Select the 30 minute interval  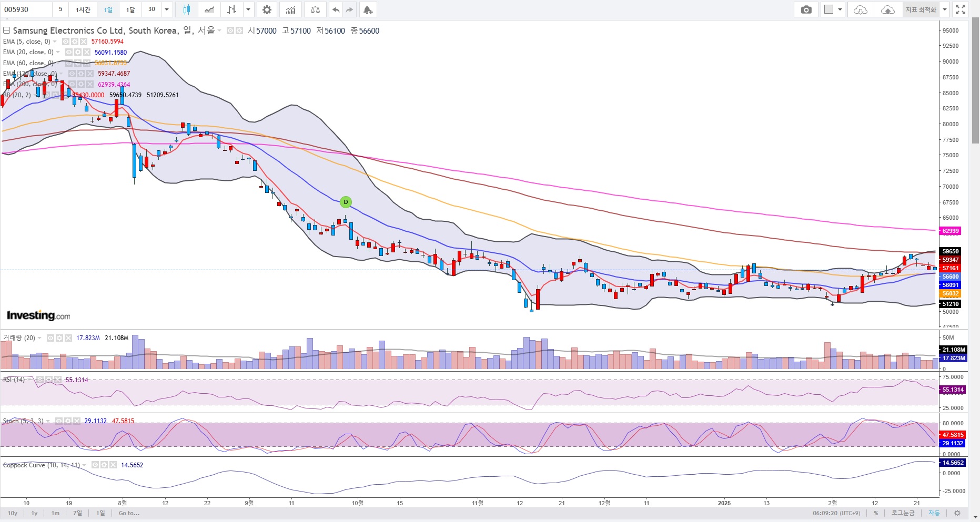(151, 9)
